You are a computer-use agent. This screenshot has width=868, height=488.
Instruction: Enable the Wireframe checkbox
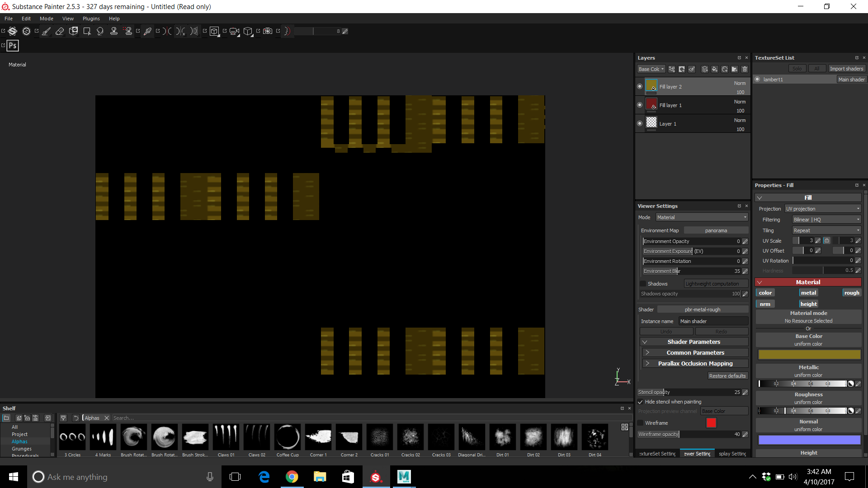(641, 423)
